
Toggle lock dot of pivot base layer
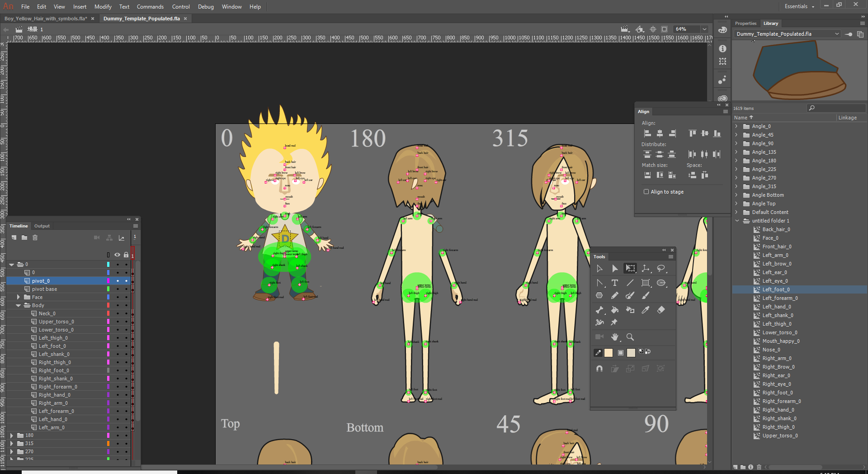(126, 289)
